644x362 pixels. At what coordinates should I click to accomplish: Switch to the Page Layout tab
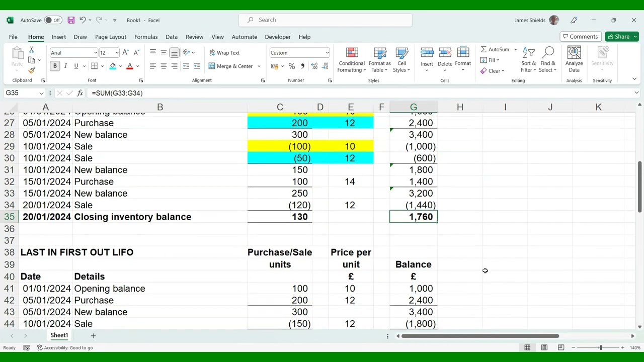point(111,37)
